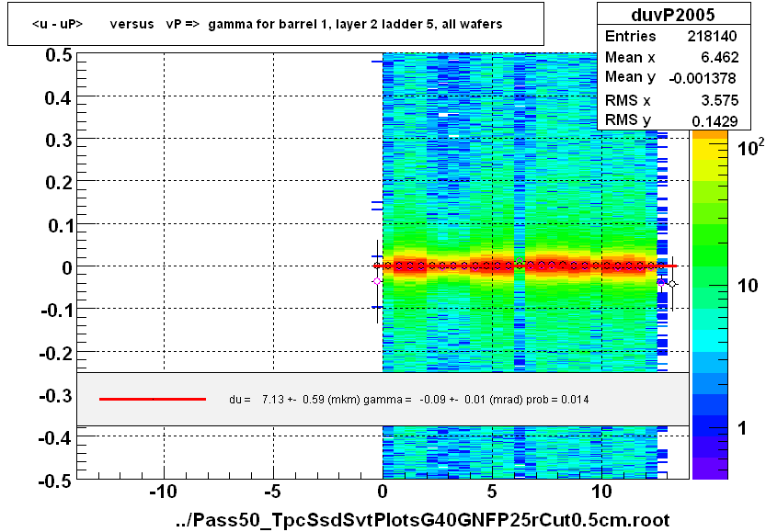Image resolution: width=766 pixels, height=532 pixels.
Task: Select the duvP2005 stats box title
Action: [x=673, y=15]
